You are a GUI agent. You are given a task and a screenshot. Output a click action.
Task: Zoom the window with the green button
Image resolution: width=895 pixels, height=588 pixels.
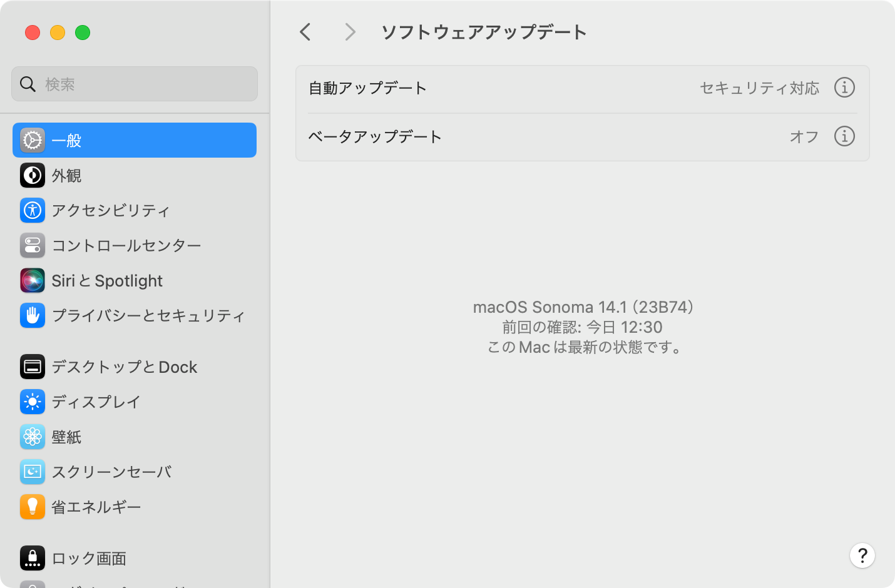[83, 33]
